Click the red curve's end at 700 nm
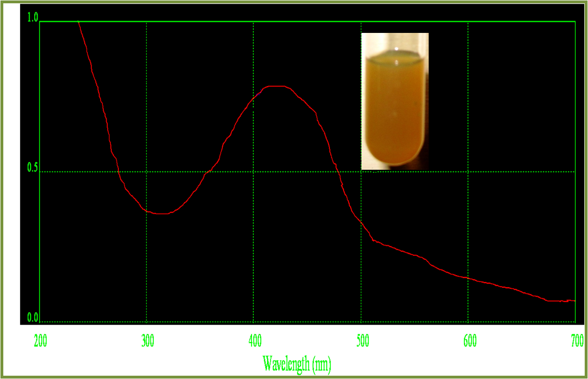 [574, 300]
